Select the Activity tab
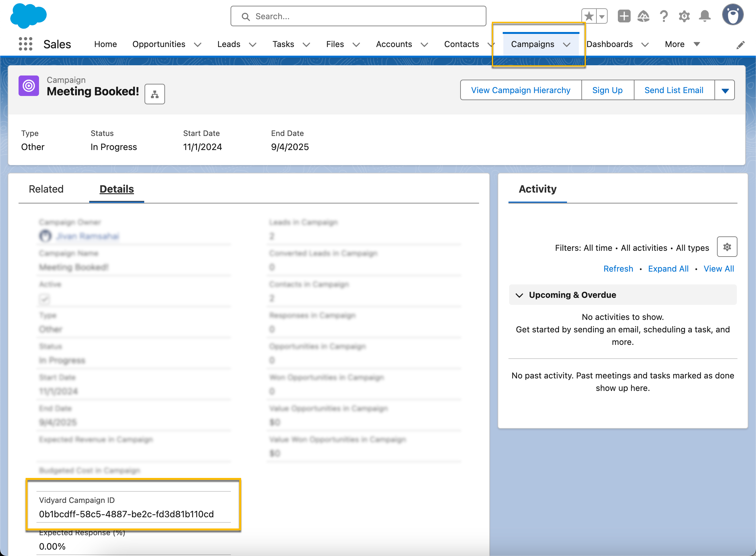The image size is (756, 556). (538, 189)
